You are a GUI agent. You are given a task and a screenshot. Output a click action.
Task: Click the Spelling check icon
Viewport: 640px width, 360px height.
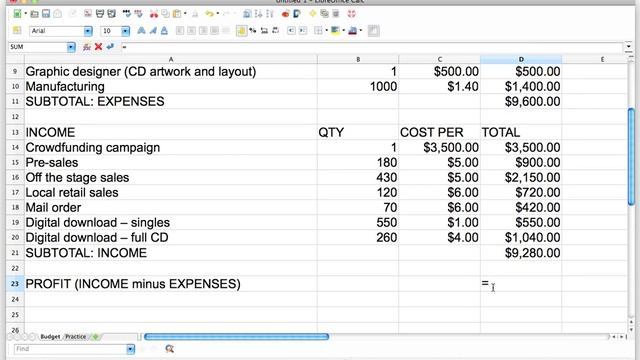pos(127,14)
